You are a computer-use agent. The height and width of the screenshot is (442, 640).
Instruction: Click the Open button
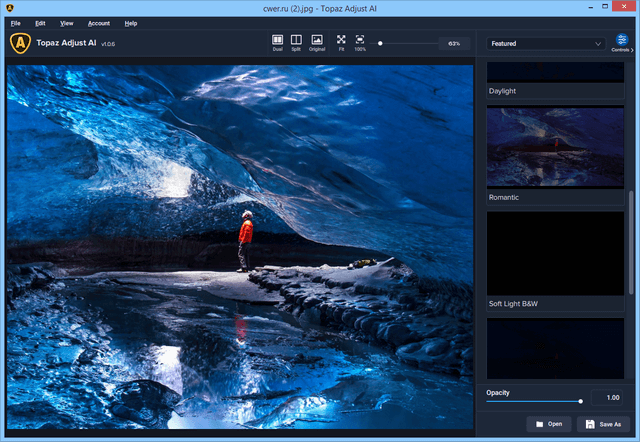[x=548, y=424]
